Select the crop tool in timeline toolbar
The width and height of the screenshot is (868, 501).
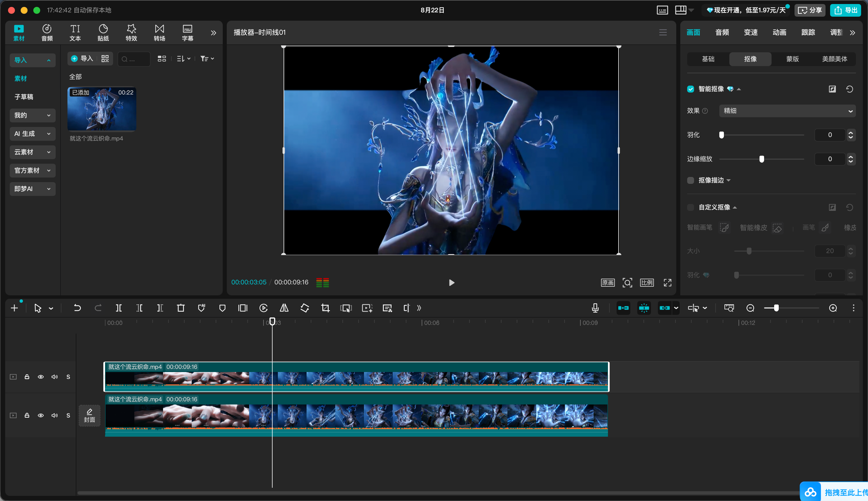coord(325,308)
